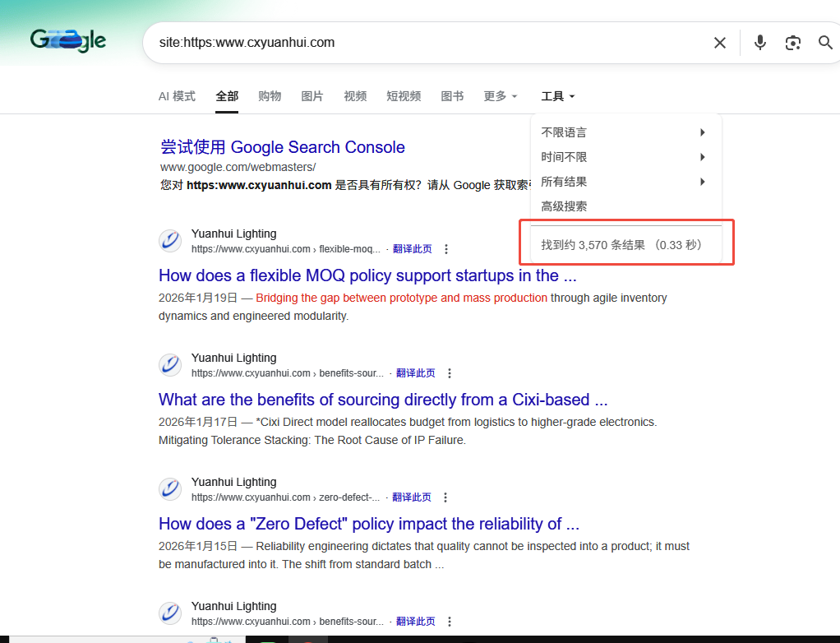Click the Google logo

pos(68,40)
